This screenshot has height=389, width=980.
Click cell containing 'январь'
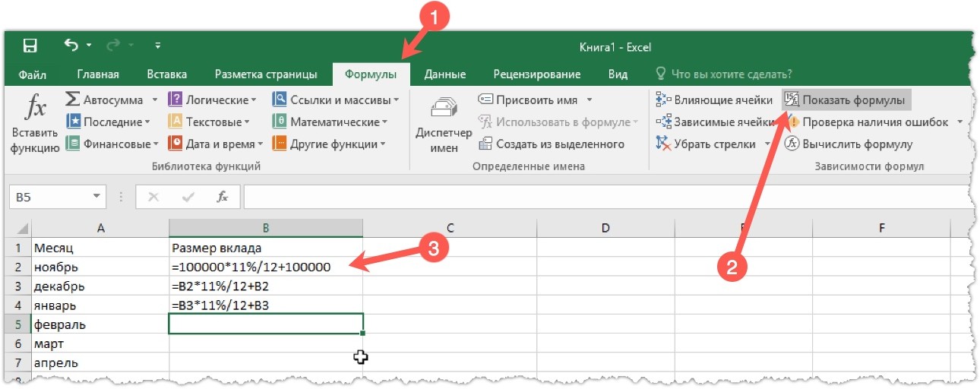[100, 305]
